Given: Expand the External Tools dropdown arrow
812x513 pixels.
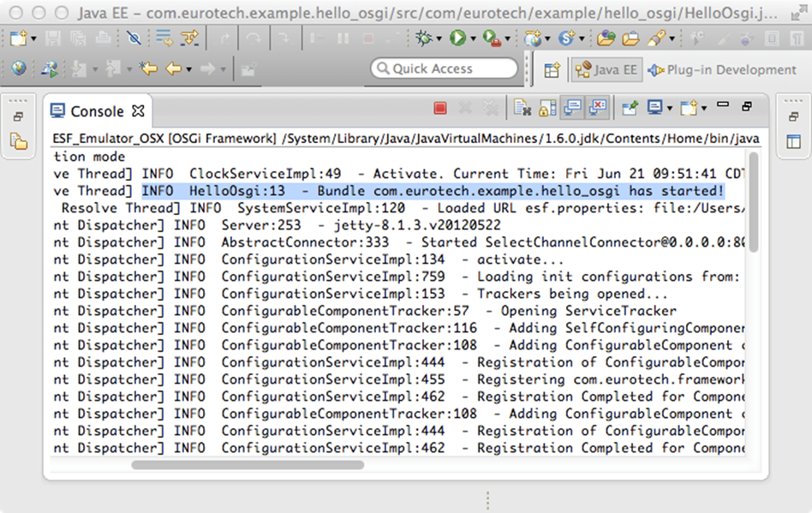Looking at the screenshot, I should coord(507,39).
